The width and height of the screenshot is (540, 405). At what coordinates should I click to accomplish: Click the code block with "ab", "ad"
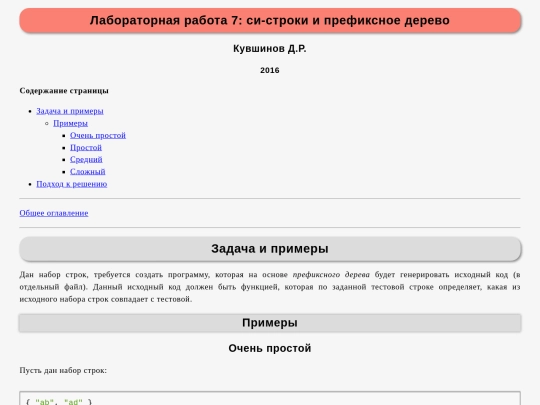[270, 398]
